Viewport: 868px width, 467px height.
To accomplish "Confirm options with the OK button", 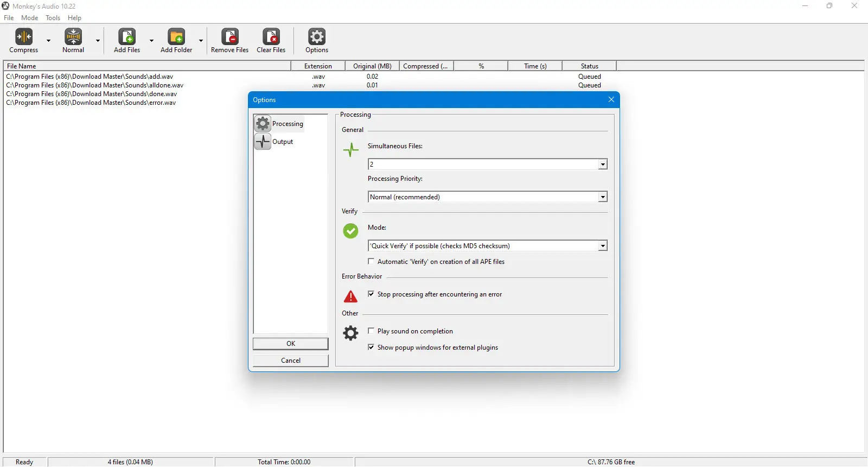I will tap(291, 344).
